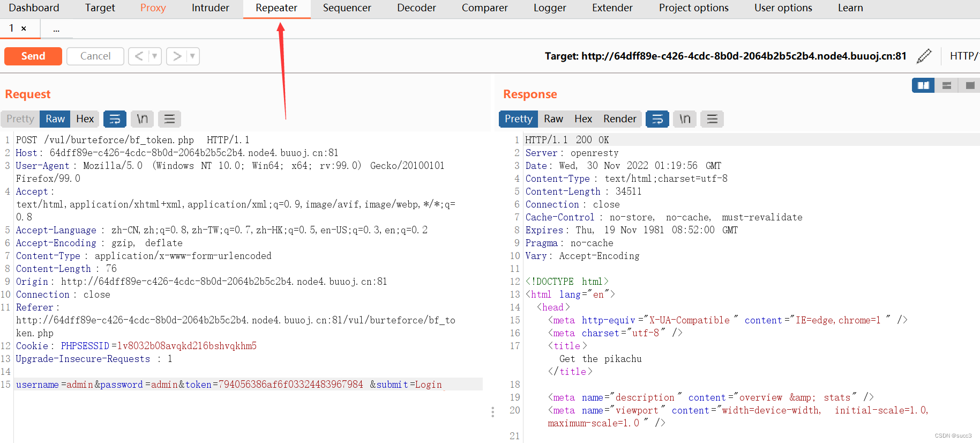Click the token parameter value in body

point(290,385)
